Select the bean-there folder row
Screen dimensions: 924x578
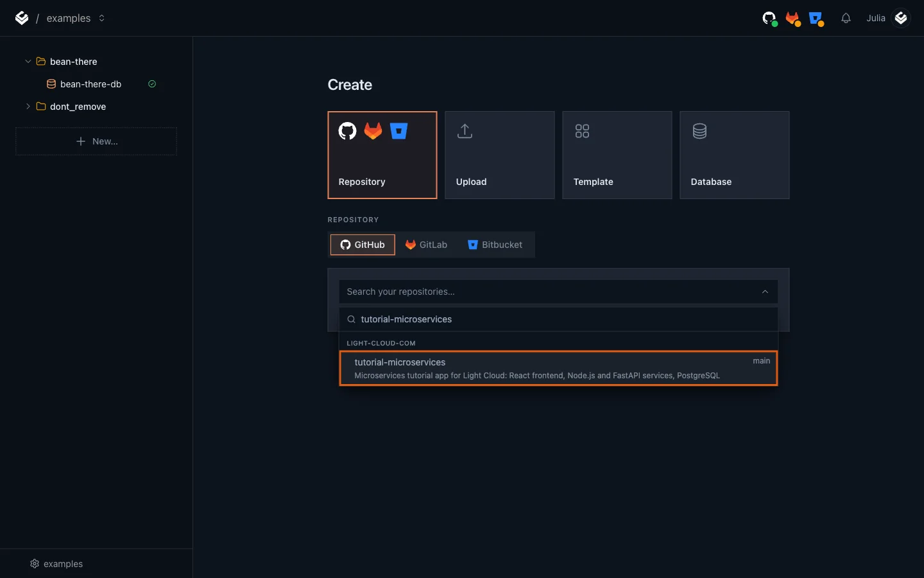(x=96, y=62)
